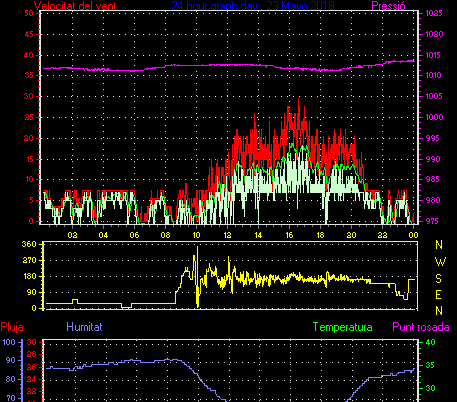Click the 50 wind speed axis value
Viewport: 457px width, 402px height.
pos(29,13)
